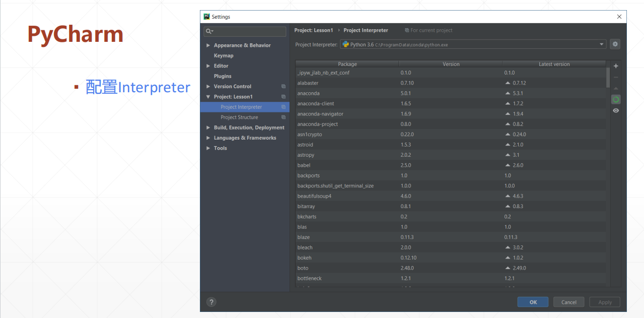The width and height of the screenshot is (644, 318).
Task: Select the asn1crypto package row
Action: [451, 135]
